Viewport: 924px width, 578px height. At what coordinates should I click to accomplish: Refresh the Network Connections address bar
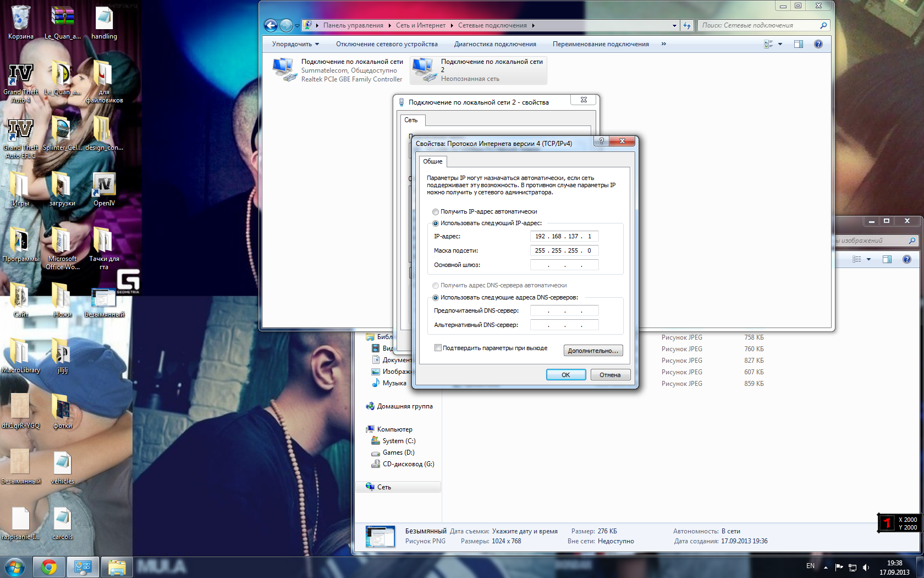[687, 25]
